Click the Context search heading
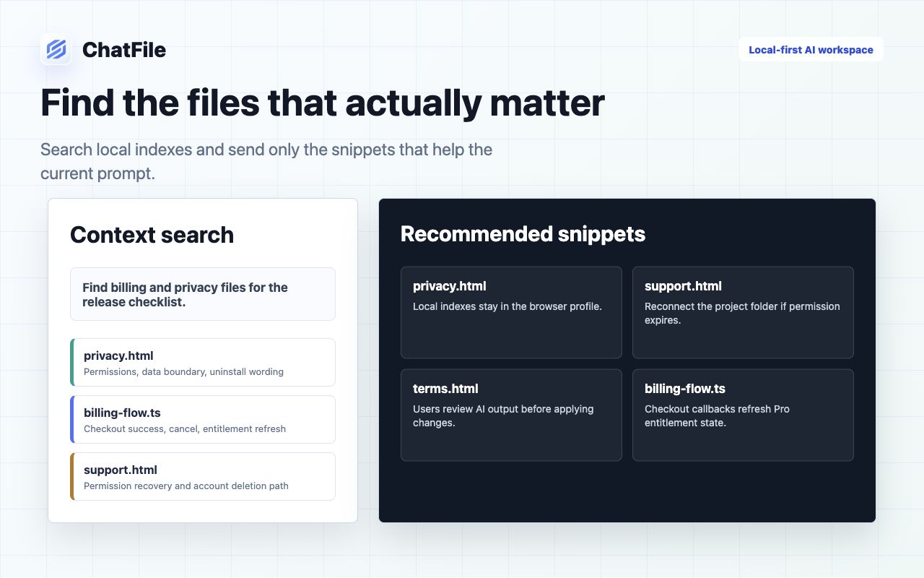The width and height of the screenshot is (924, 578). tap(152, 235)
